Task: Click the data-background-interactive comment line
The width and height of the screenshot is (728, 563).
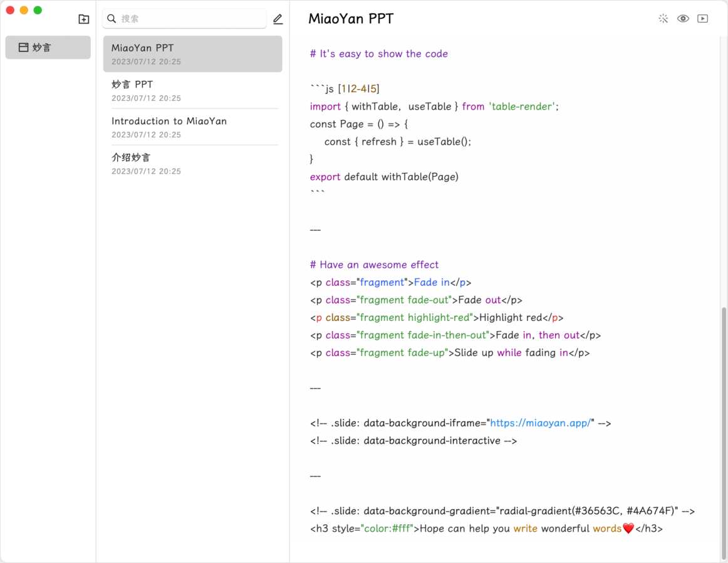Action: [413, 441]
